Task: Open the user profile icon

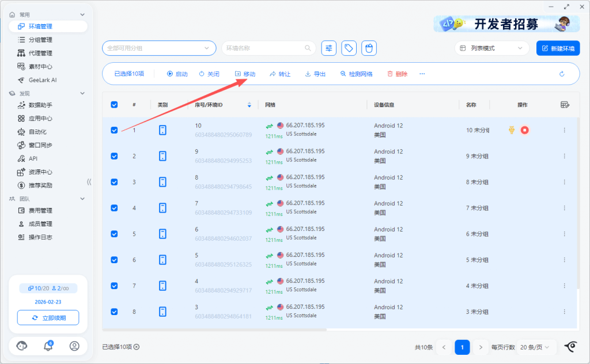Action: [74, 346]
